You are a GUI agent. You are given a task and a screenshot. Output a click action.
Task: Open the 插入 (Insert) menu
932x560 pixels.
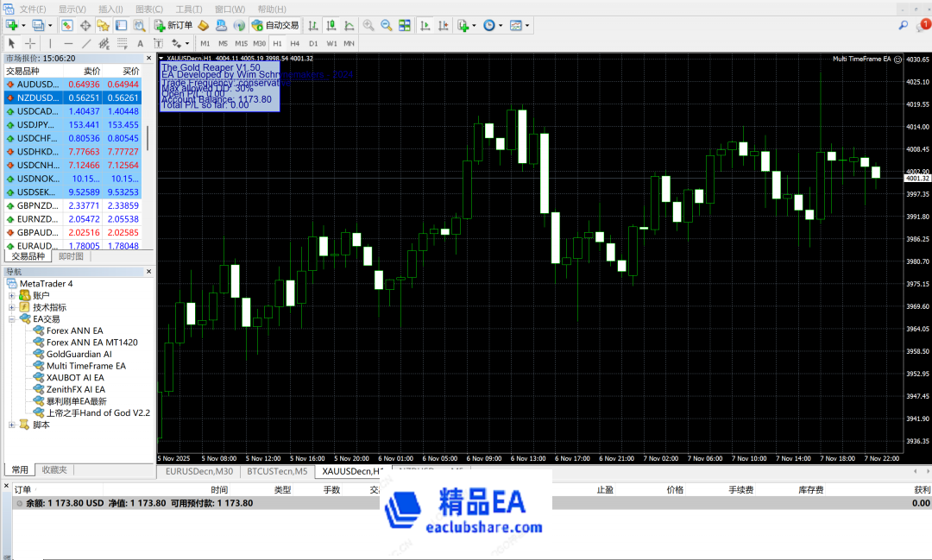coord(110,9)
